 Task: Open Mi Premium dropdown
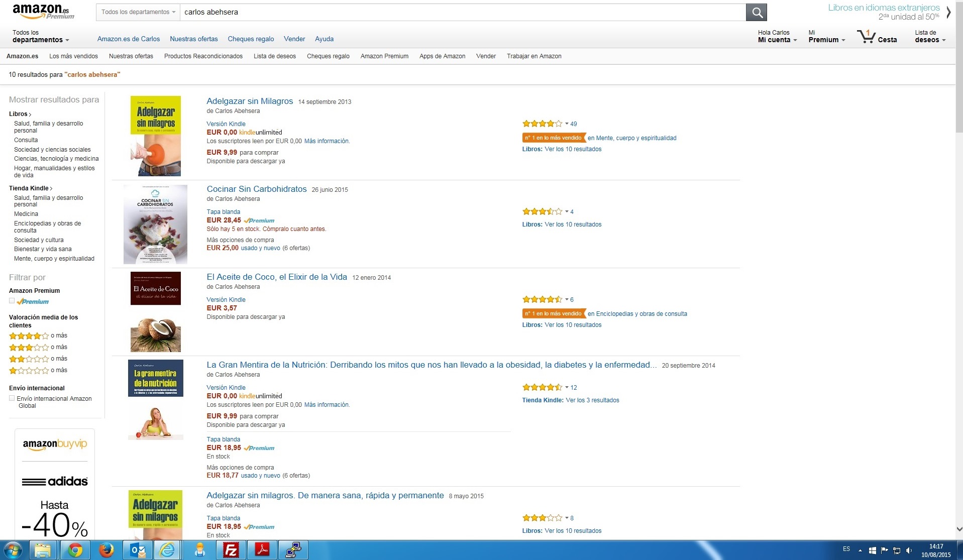(x=826, y=36)
